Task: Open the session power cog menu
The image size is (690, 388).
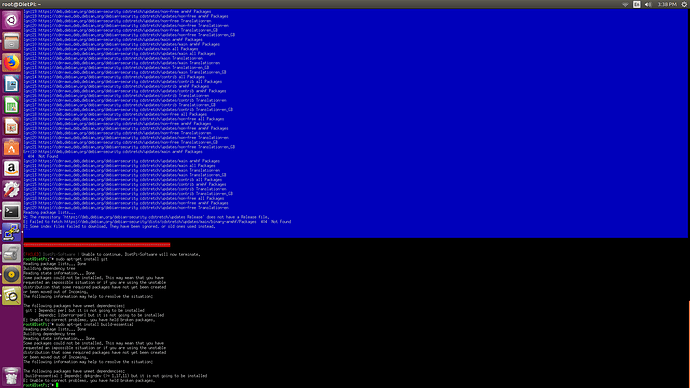Action: [x=684, y=4]
